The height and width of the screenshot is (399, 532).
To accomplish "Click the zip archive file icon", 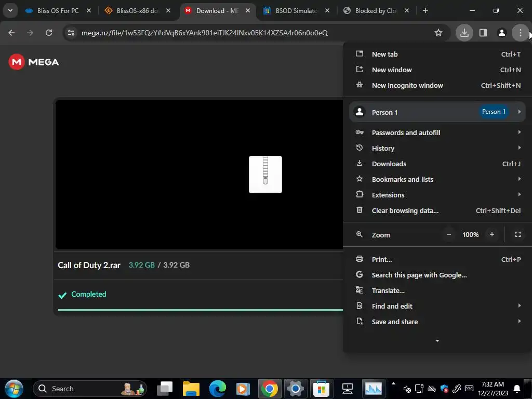I will click(265, 175).
